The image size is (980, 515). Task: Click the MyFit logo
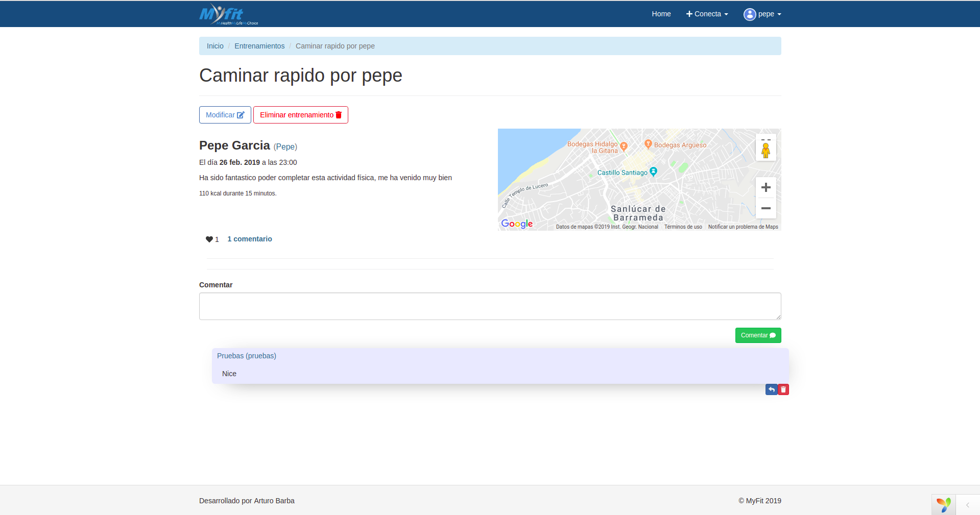pos(228,14)
